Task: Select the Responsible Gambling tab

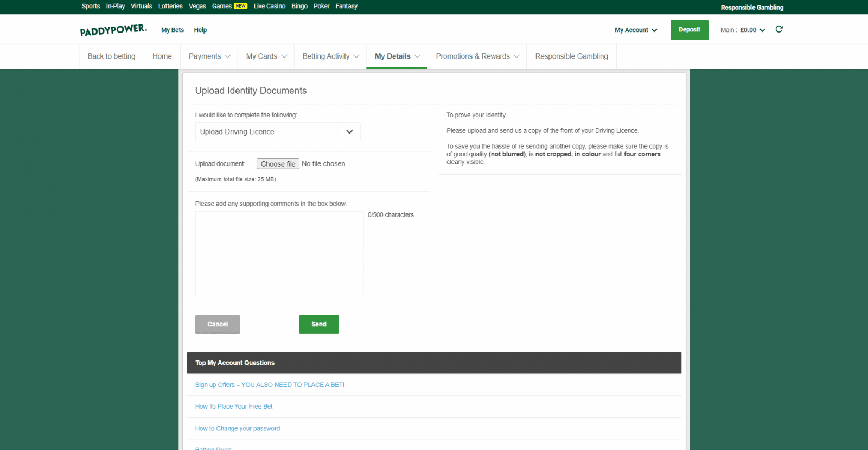Action: click(x=571, y=56)
